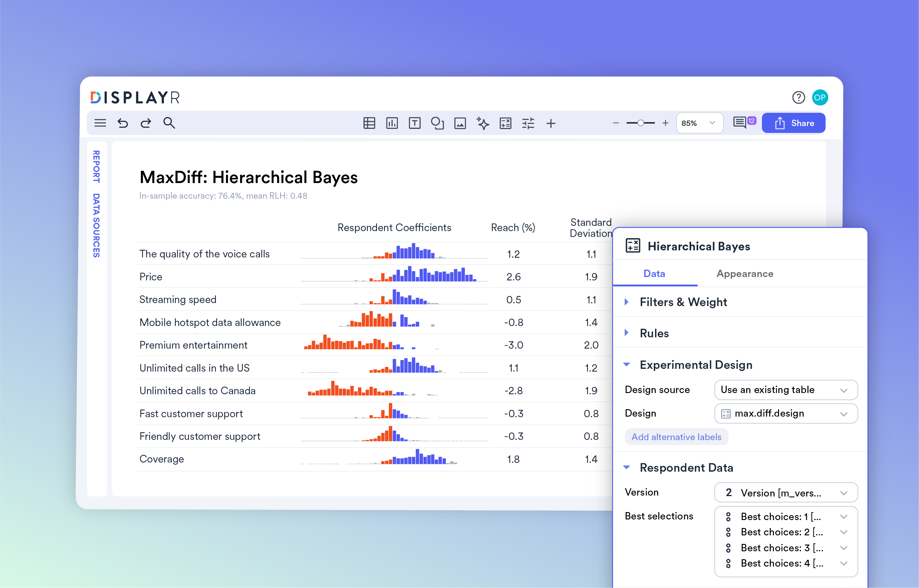This screenshot has width=919, height=588.
Task: Click the filters adjustment icon in toolbar
Action: [x=528, y=123]
